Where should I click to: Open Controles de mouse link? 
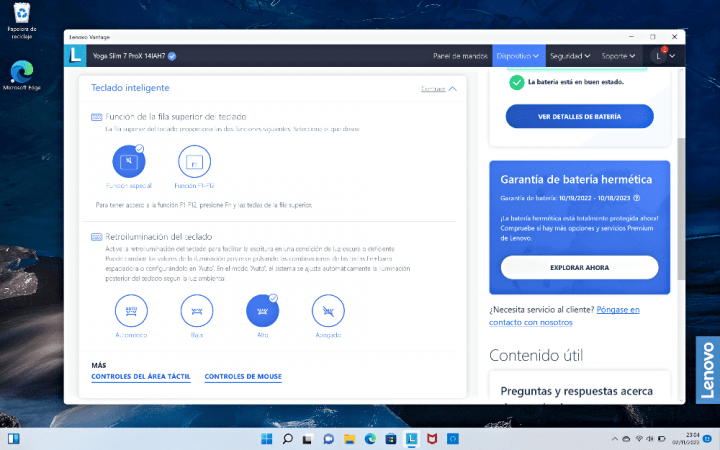(x=243, y=377)
